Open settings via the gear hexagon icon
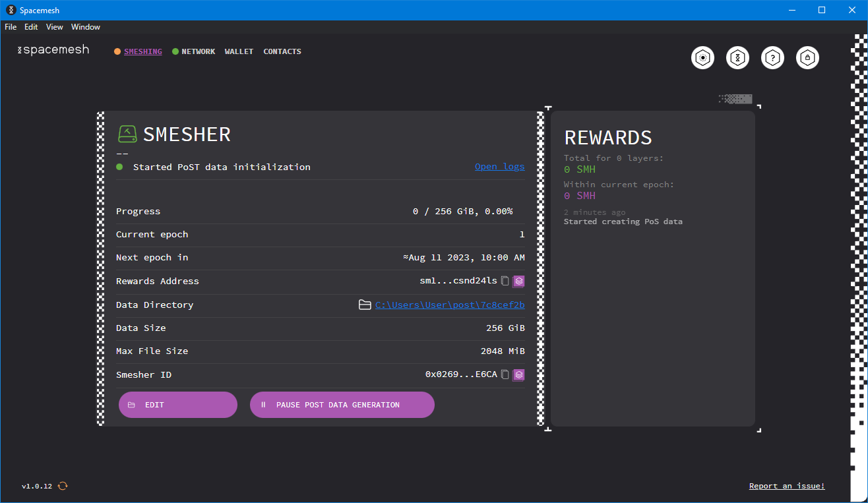This screenshot has width=868, height=503. point(703,58)
